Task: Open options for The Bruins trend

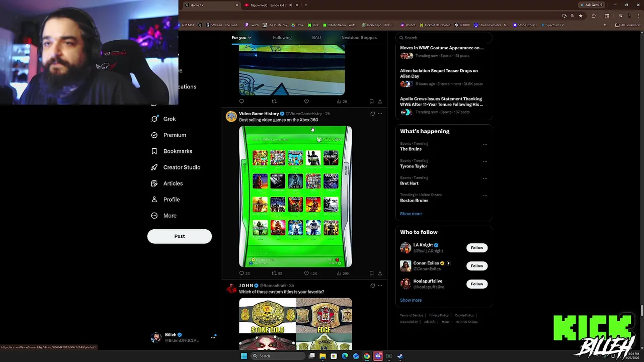Action: tap(485, 144)
